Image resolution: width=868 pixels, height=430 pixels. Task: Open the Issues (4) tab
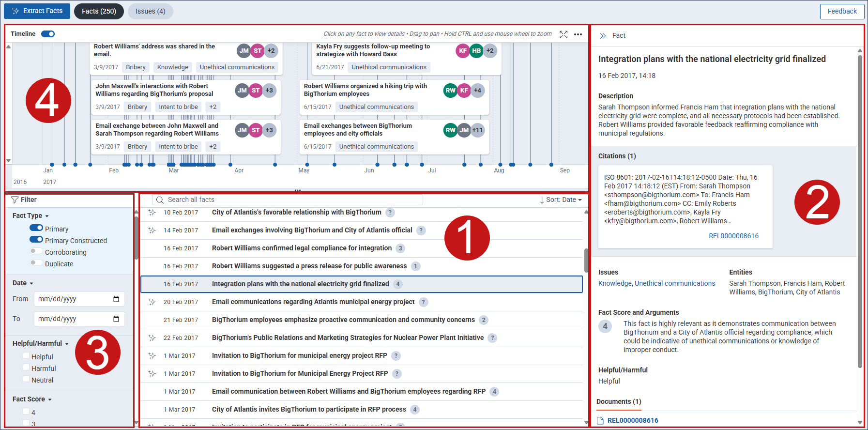150,11
